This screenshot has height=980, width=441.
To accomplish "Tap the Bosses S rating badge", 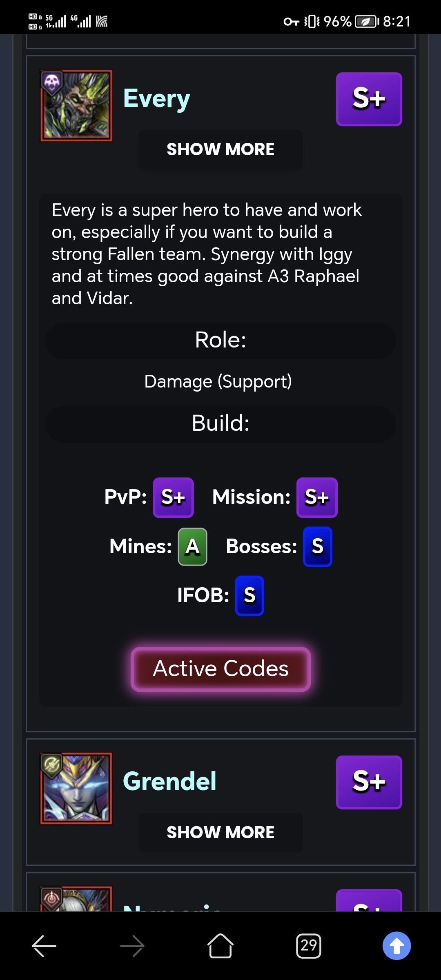I will [317, 547].
